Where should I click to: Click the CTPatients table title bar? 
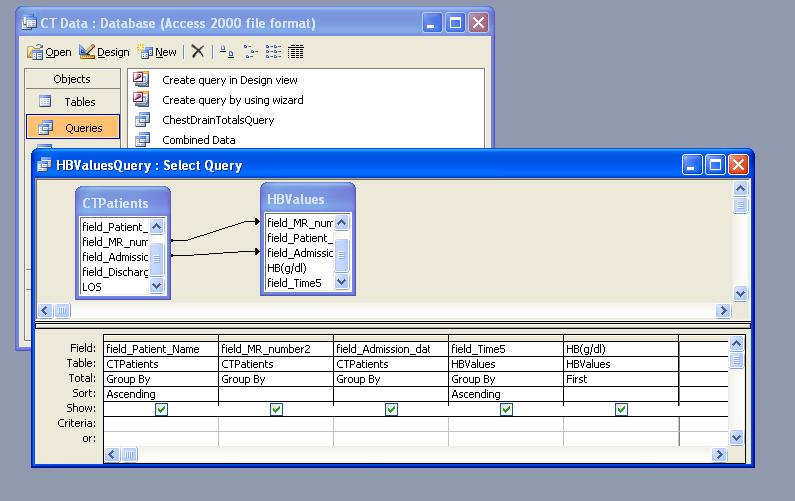[123, 203]
